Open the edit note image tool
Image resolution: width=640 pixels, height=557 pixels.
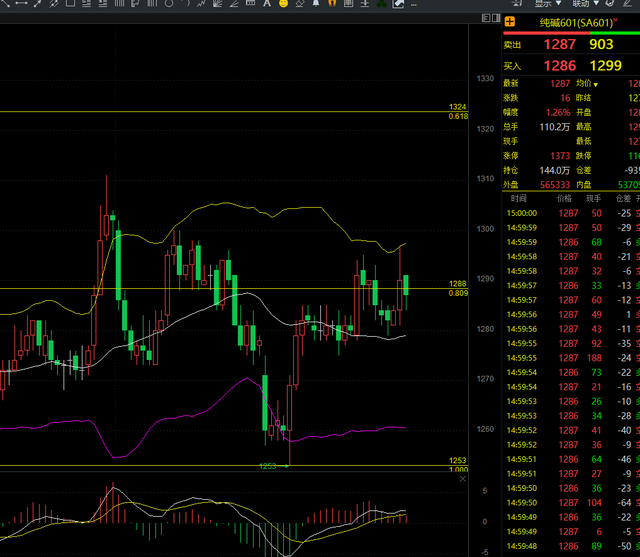click(x=398, y=4)
